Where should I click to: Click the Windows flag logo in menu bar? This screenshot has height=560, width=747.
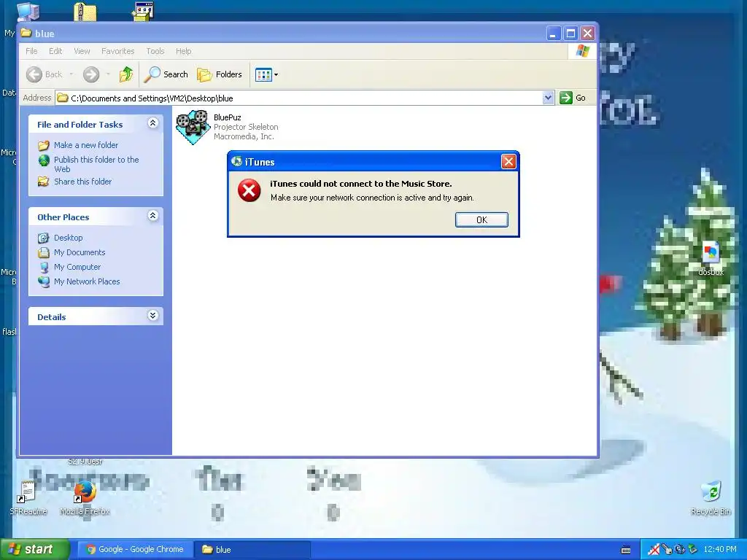coord(582,50)
